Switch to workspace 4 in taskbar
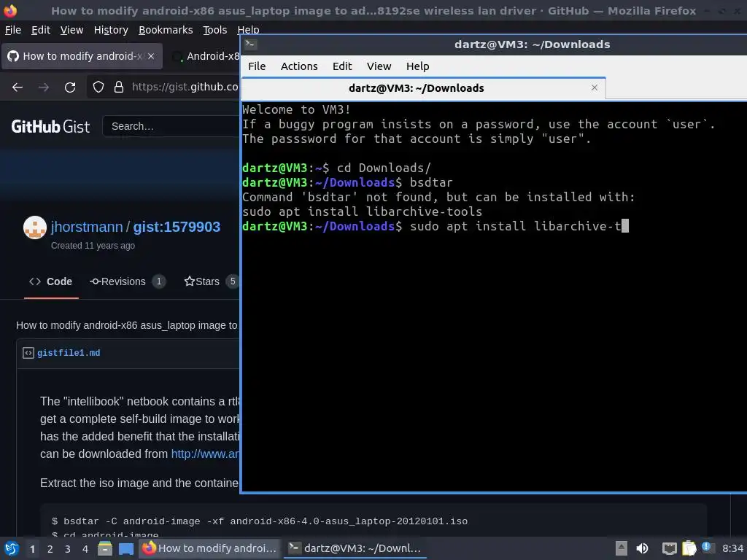Image resolution: width=747 pixels, height=560 pixels. (85, 549)
